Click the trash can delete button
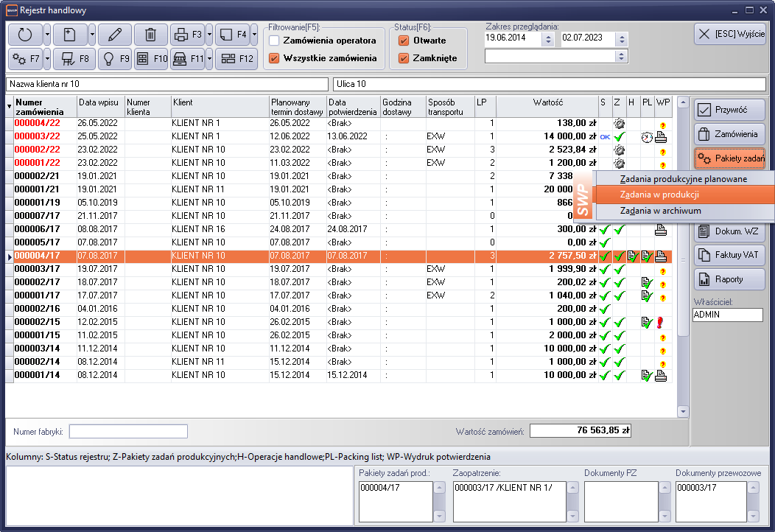Screen dimensions: 775x532 click(150, 34)
